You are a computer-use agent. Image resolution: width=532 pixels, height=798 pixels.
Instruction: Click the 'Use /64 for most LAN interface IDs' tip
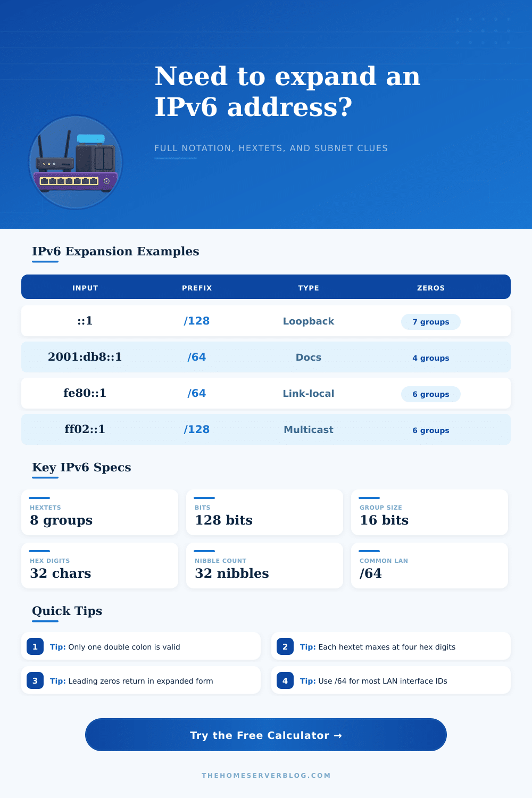coord(391,680)
